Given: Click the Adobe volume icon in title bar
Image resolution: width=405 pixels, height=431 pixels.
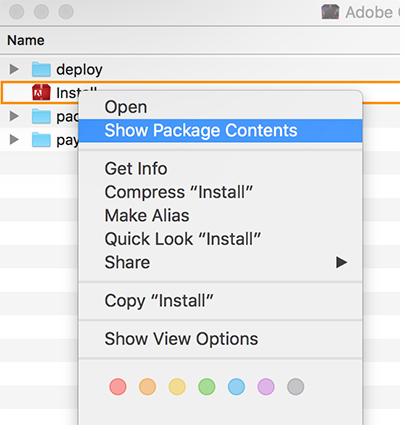Looking at the screenshot, I should pyautogui.click(x=330, y=12).
